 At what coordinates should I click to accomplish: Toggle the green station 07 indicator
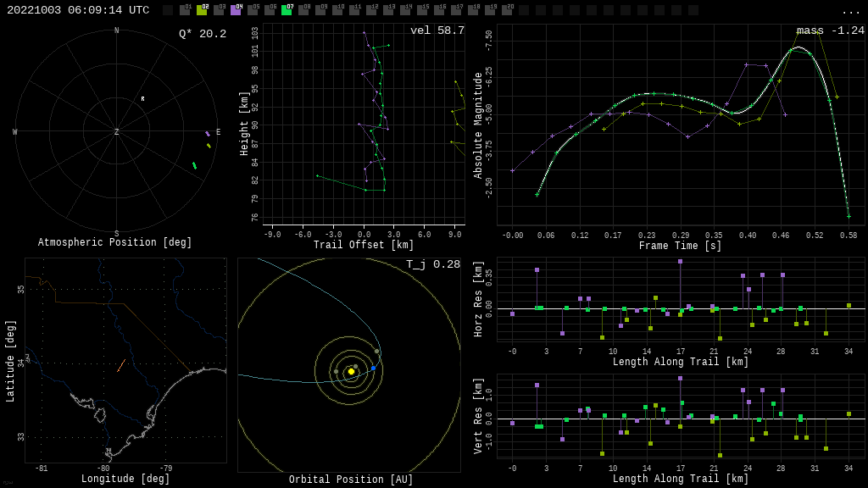[x=287, y=10]
